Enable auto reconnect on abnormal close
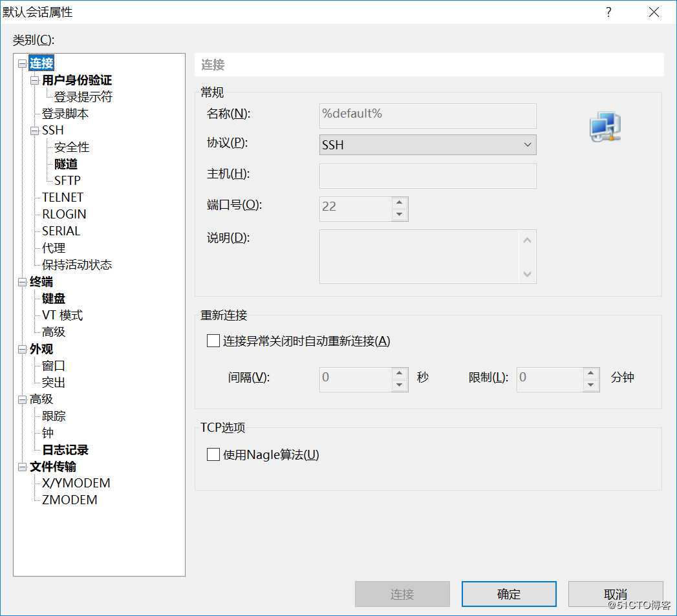Viewport: 677px width, 616px height. (213, 341)
